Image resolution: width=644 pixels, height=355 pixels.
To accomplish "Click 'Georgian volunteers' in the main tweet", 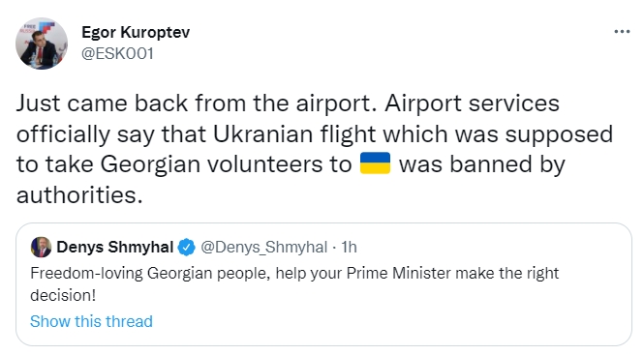I will click(211, 164).
